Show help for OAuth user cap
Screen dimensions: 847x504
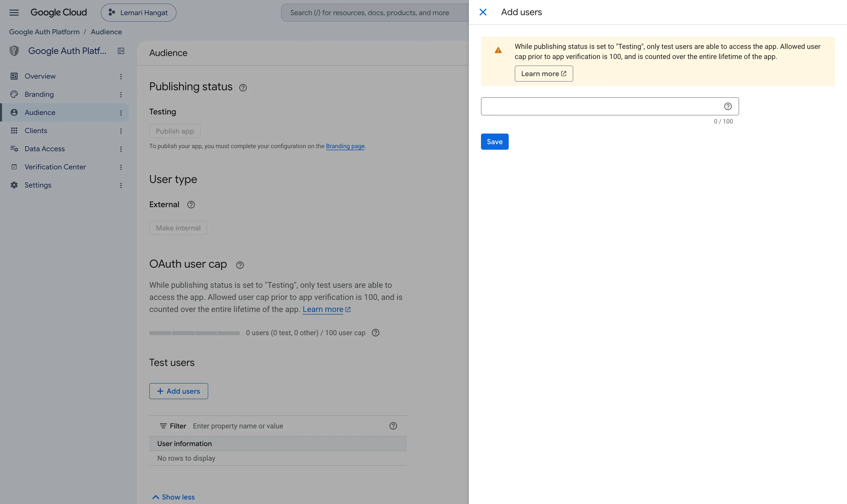click(x=240, y=265)
